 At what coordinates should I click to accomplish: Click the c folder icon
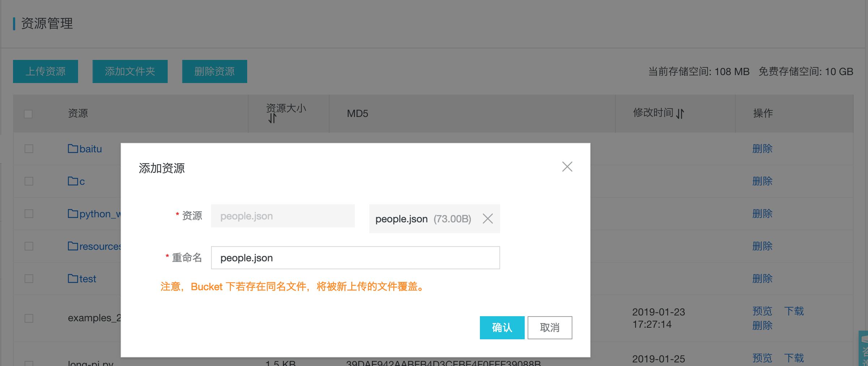point(73,181)
